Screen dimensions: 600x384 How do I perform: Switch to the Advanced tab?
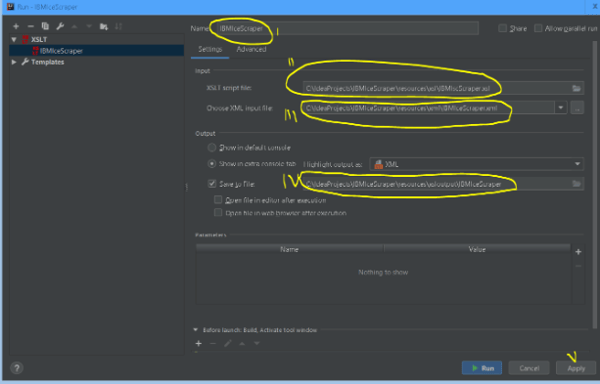(x=251, y=49)
